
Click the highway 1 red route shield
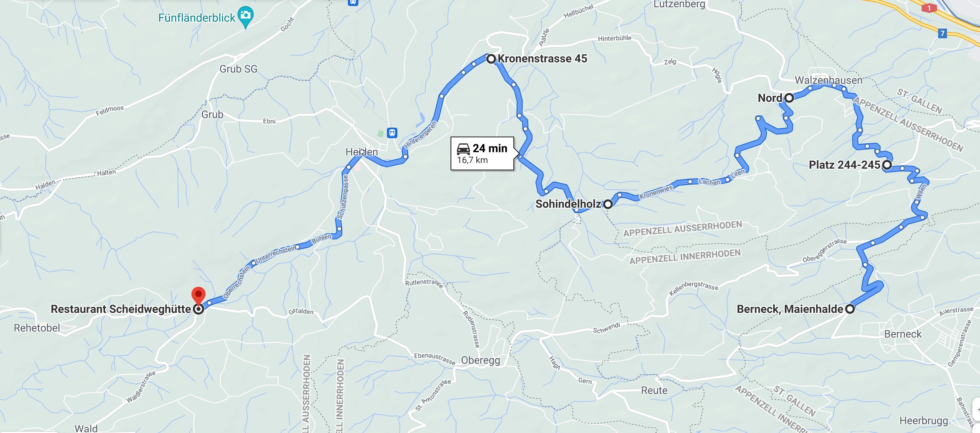(x=929, y=8)
